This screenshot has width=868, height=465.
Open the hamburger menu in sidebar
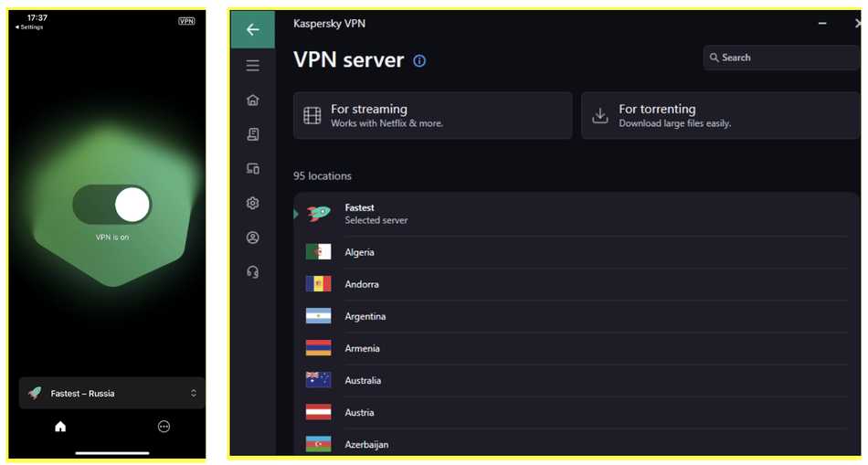click(x=253, y=66)
